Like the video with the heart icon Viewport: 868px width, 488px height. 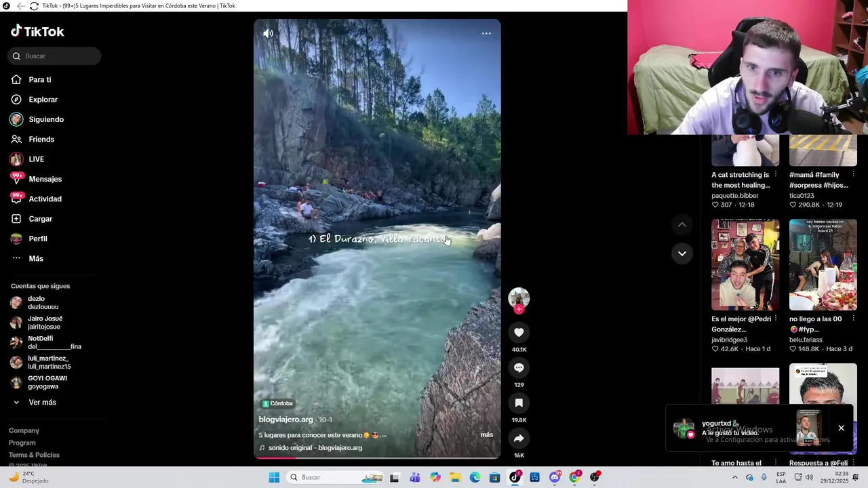pos(519,332)
